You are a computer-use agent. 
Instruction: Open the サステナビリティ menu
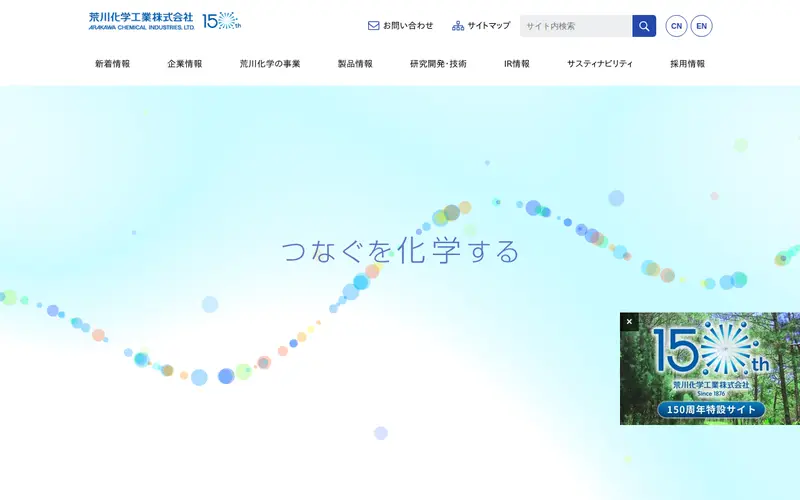click(x=600, y=64)
